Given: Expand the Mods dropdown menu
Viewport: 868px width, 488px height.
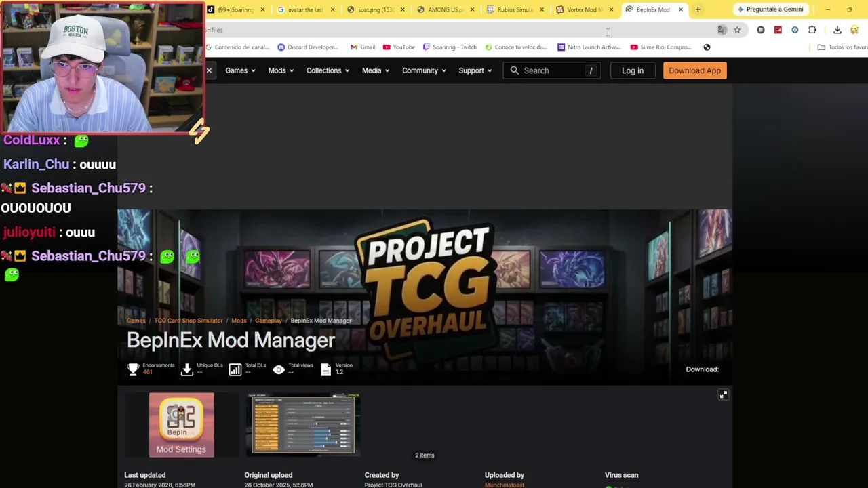Looking at the screenshot, I should [281, 70].
